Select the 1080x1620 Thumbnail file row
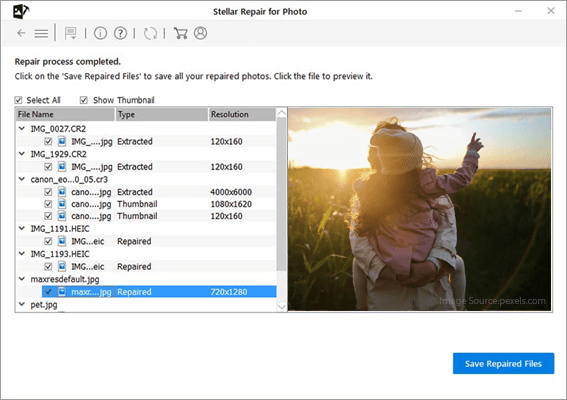Screen dimensions: 567x400 coord(146,204)
